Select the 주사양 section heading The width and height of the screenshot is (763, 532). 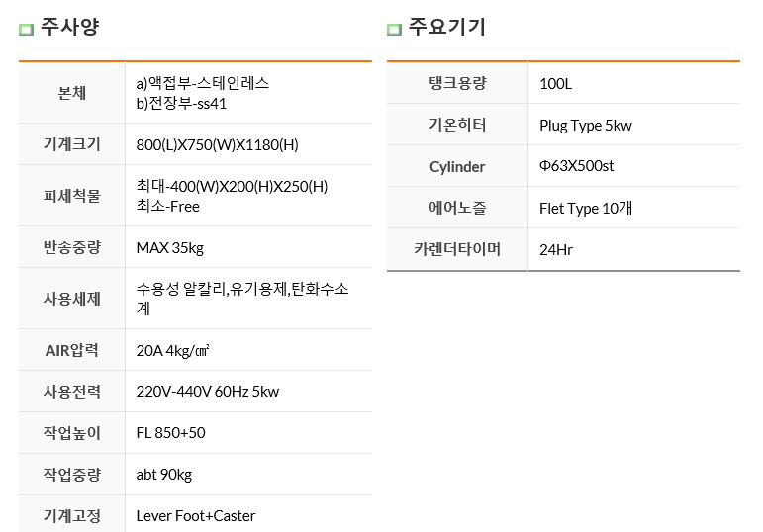[70, 27]
